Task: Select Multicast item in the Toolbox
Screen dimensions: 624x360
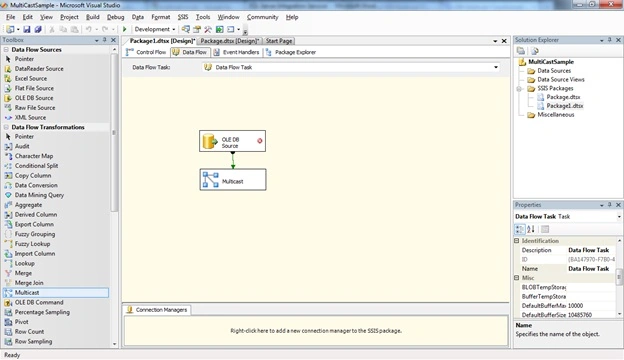Action: pos(56,292)
